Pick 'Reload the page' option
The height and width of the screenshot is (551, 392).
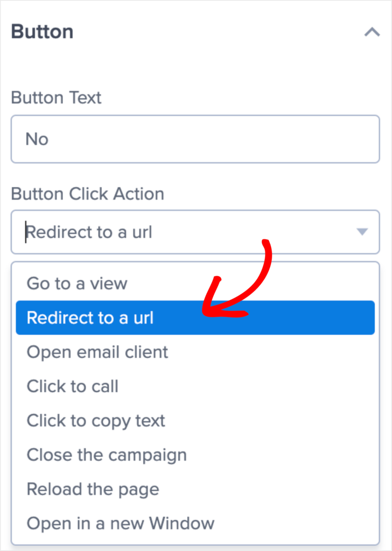tap(92, 489)
